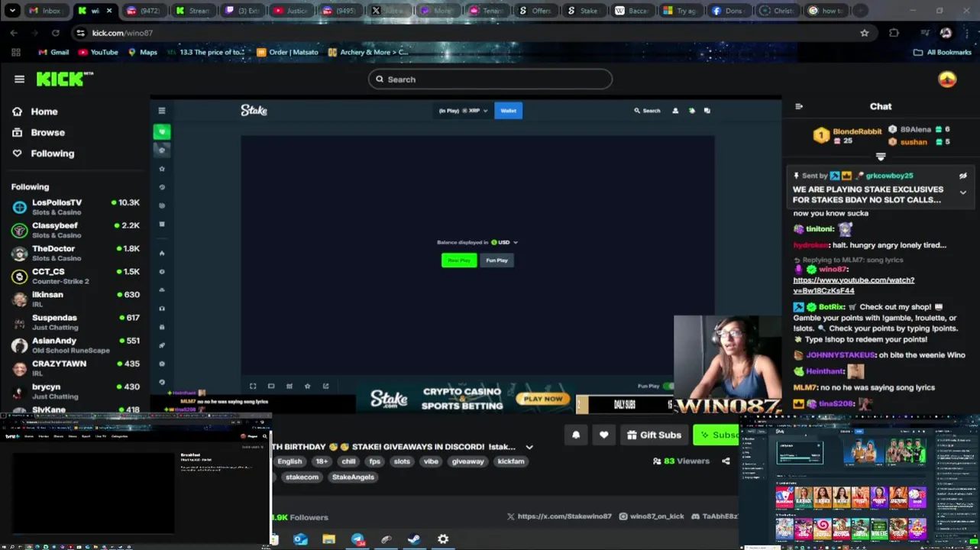Expand the stream title chevron
Viewport: 980px width, 550px height.
click(529, 447)
